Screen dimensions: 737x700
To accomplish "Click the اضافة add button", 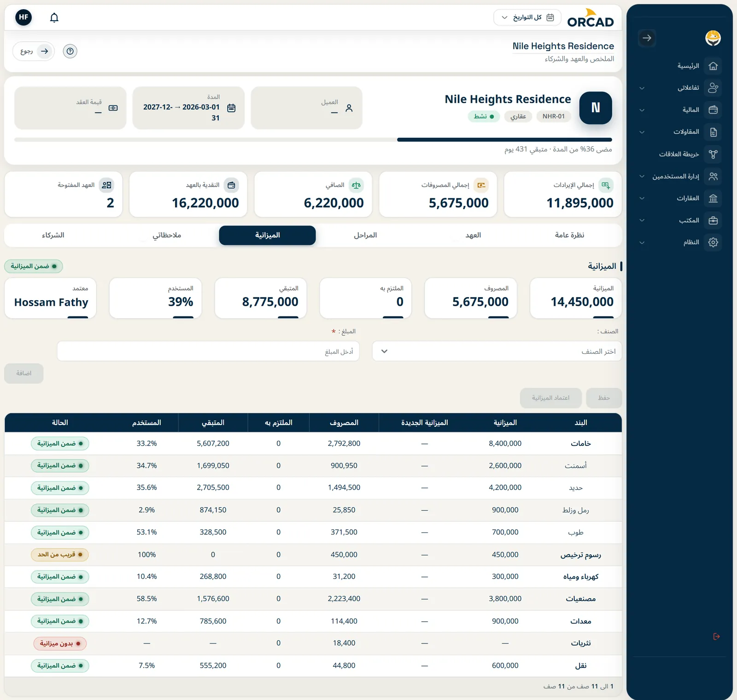I will click(24, 373).
